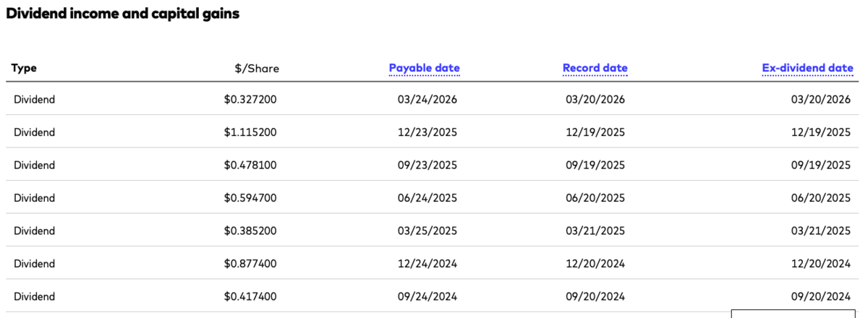Open the Record date header link
868x318 pixels.
595,69
